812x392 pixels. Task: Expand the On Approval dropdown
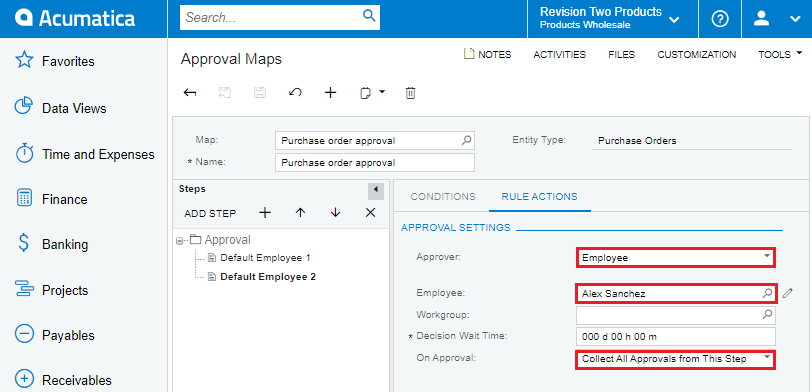[767, 358]
